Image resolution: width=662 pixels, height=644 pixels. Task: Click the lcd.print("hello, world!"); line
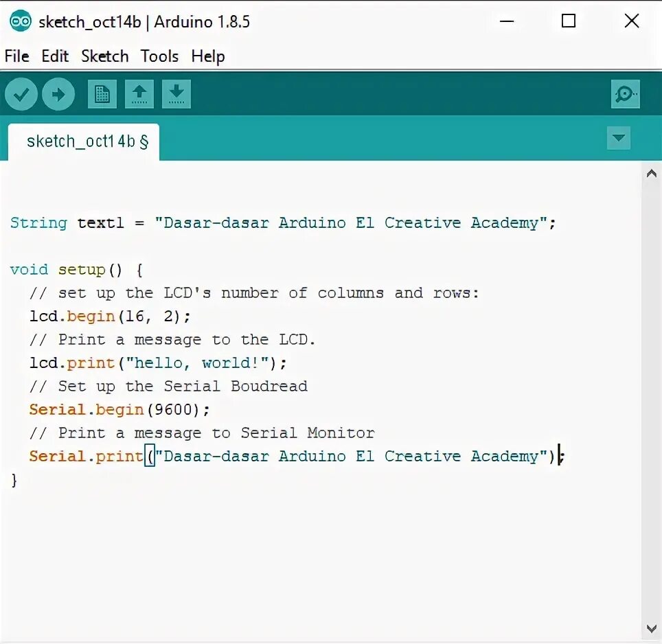(x=158, y=363)
